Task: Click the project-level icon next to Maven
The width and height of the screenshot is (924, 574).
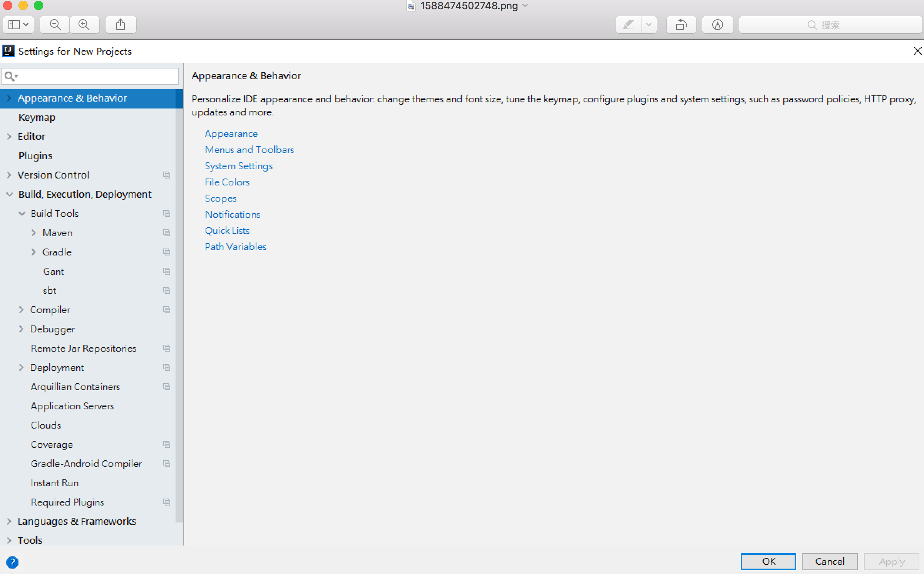Action: click(167, 233)
